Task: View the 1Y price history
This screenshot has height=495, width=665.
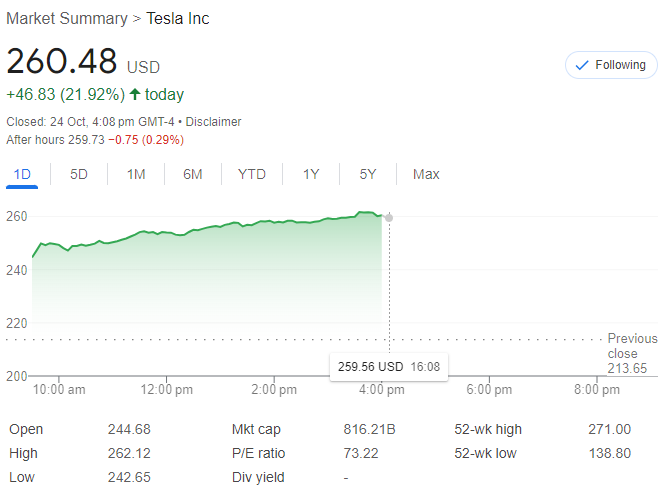Action: 311,174
